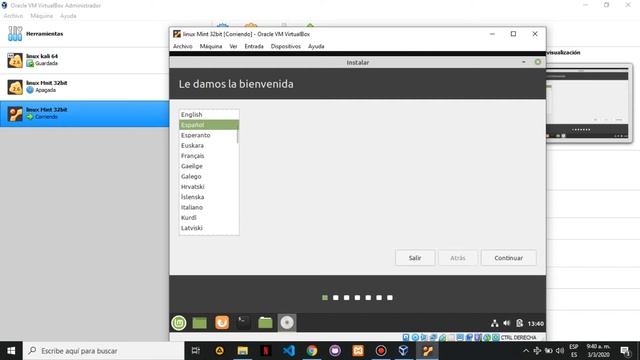Viewport: 640px width, 360px height.
Task: Choose Español in the language list
Action: (x=209, y=124)
